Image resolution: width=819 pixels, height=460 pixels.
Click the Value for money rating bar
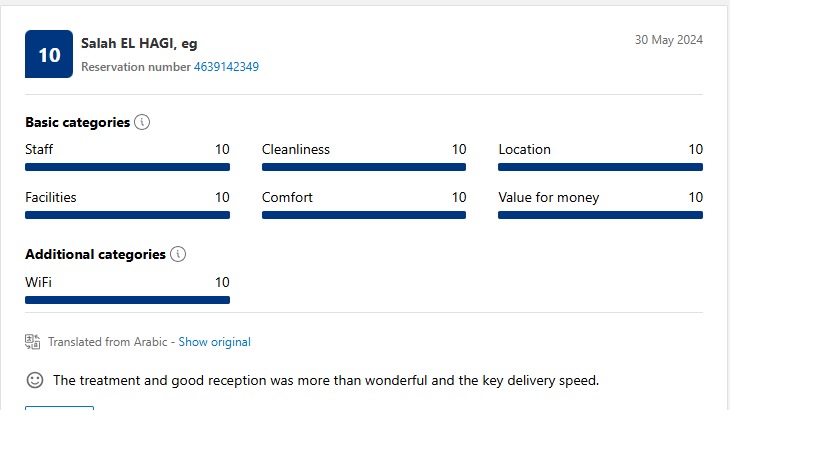click(x=601, y=215)
